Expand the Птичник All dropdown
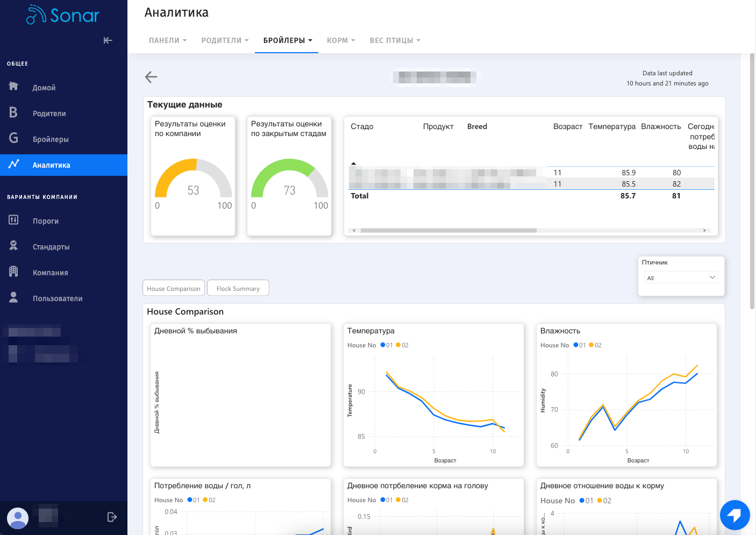Screen dimensions: 756x535 click(681, 277)
